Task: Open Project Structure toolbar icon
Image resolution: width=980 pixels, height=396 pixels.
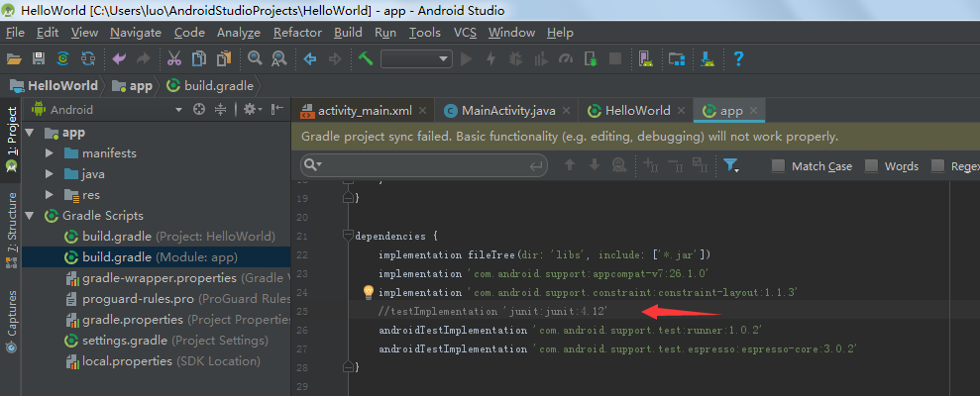Action: [x=677, y=59]
